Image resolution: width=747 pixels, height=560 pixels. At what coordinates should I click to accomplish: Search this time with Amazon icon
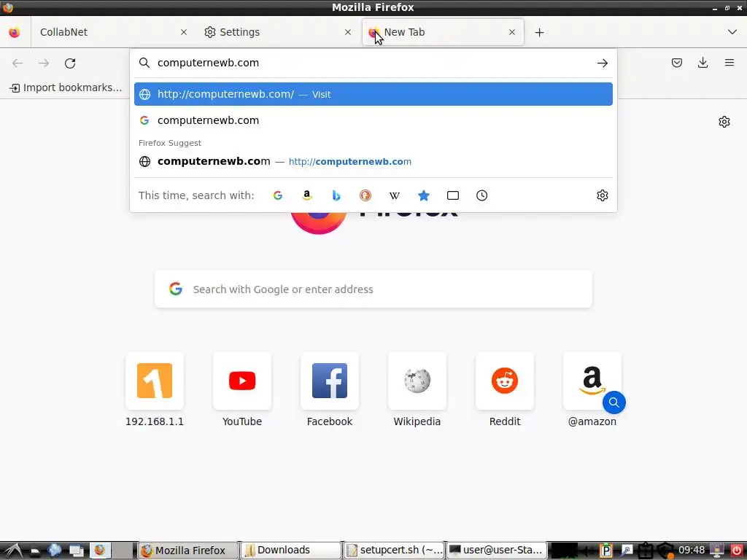[x=307, y=195]
